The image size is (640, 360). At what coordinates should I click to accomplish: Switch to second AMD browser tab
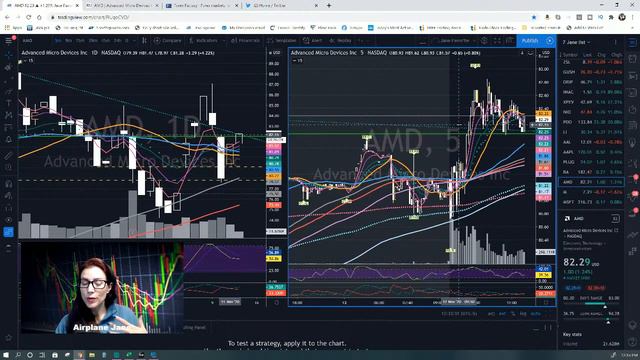click(122, 6)
